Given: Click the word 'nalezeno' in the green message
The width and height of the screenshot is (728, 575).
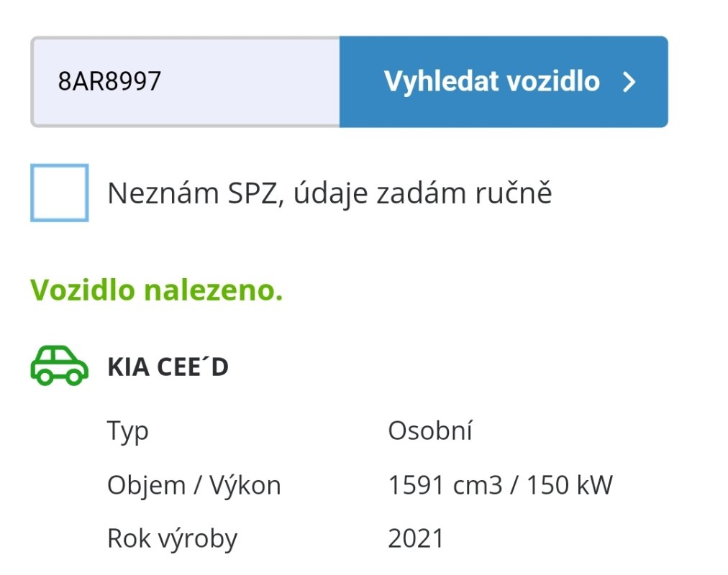Looking at the screenshot, I should click(213, 290).
